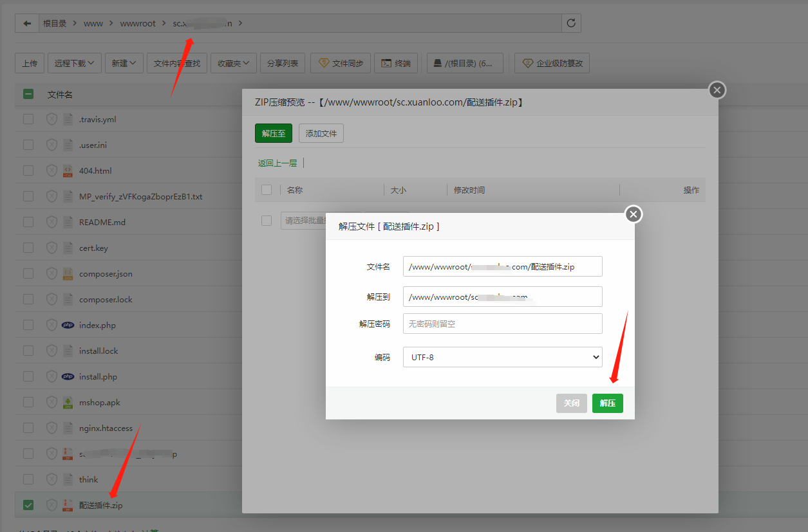Open 文件同步 from the toolbar
The image size is (808, 532).
341,63
